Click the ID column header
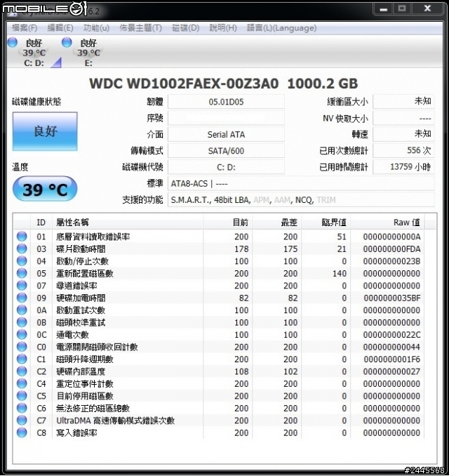Screen dimensions: 449x476 (x=41, y=223)
